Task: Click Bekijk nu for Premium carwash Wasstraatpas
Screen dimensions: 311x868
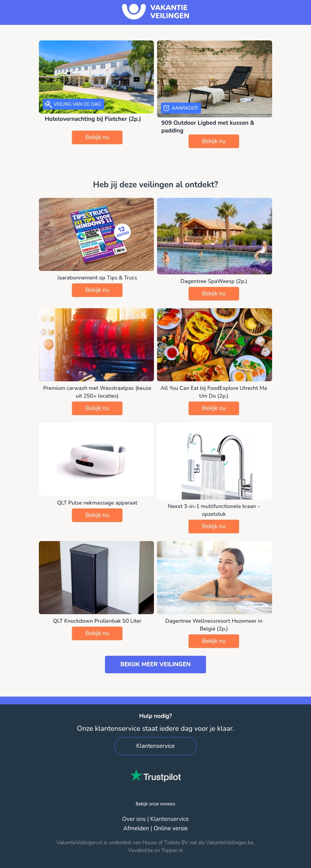Action: click(x=97, y=408)
